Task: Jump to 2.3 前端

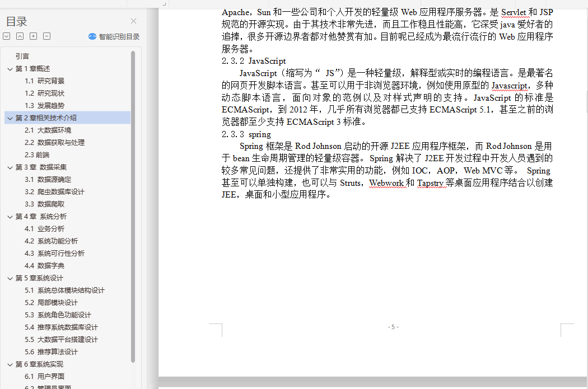Action: click(37, 155)
